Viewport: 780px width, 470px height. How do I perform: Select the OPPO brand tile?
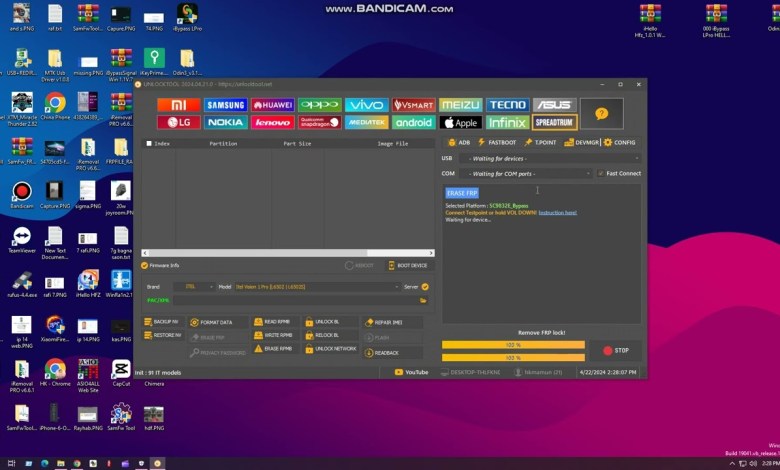click(320, 105)
